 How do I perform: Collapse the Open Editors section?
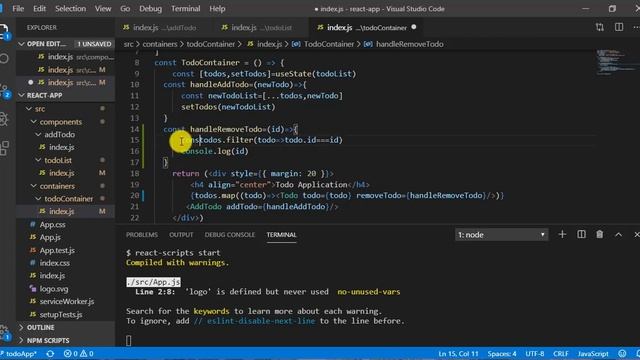65,44
